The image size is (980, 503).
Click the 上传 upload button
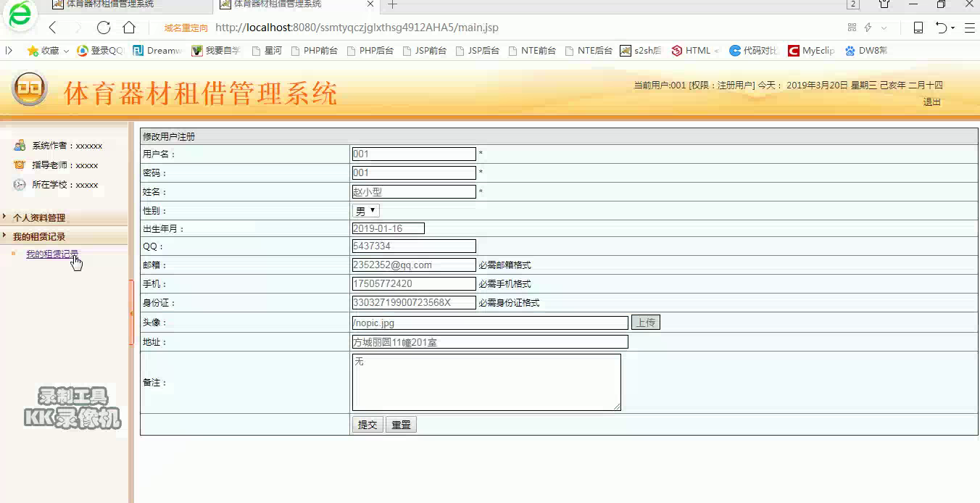pyautogui.click(x=646, y=323)
